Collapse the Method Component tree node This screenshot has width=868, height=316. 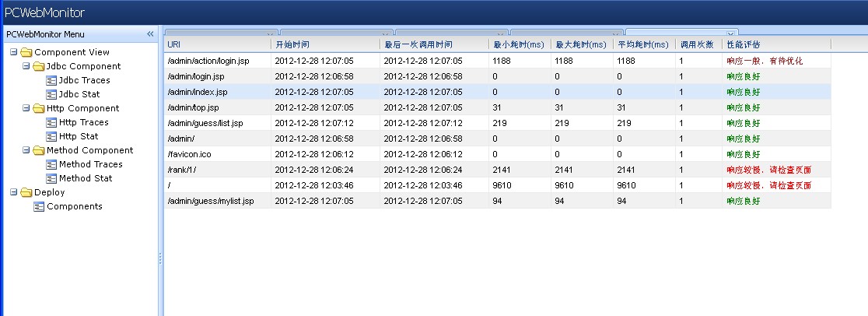pos(26,150)
